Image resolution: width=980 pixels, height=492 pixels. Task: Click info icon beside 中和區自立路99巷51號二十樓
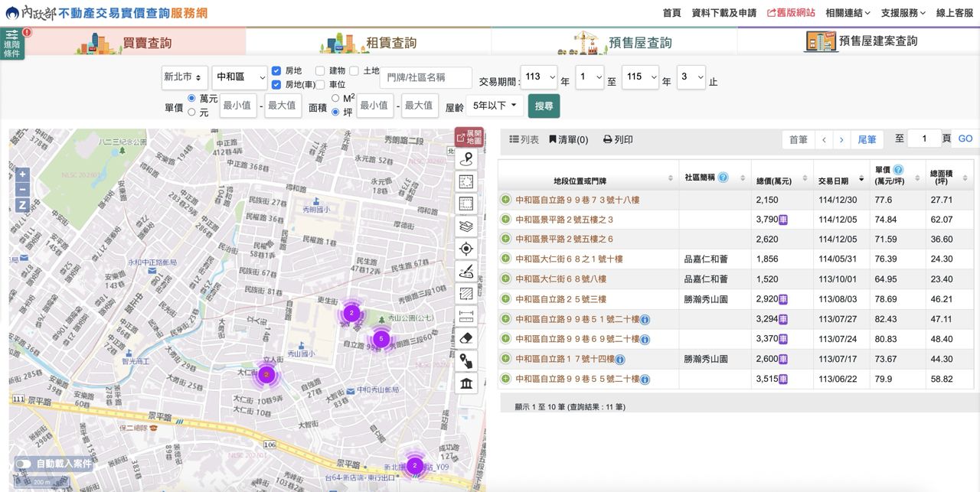[645, 319]
